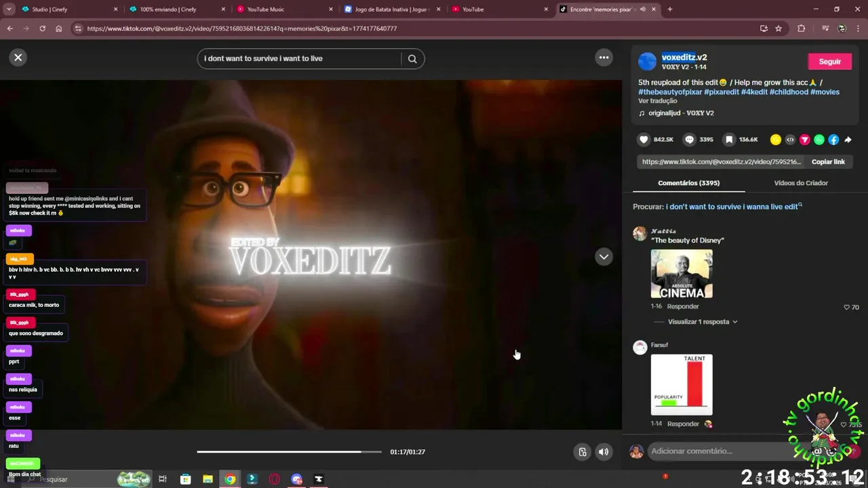Switch to Comentários (3395) tab
Viewport: 868px width, 488px height.
point(688,183)
